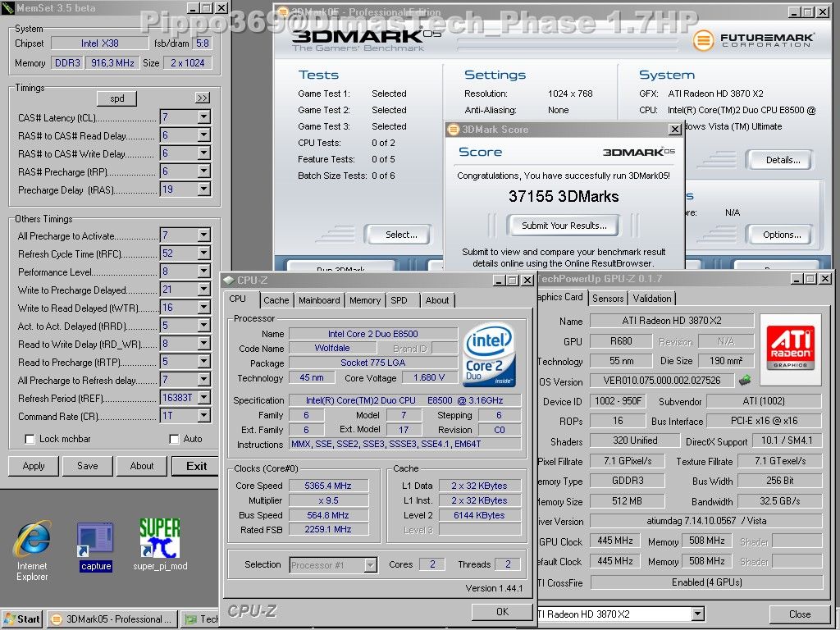The image size is (840, 630).
Task: Close the 3DMark Score dialog
Action: tap(675, 129)
